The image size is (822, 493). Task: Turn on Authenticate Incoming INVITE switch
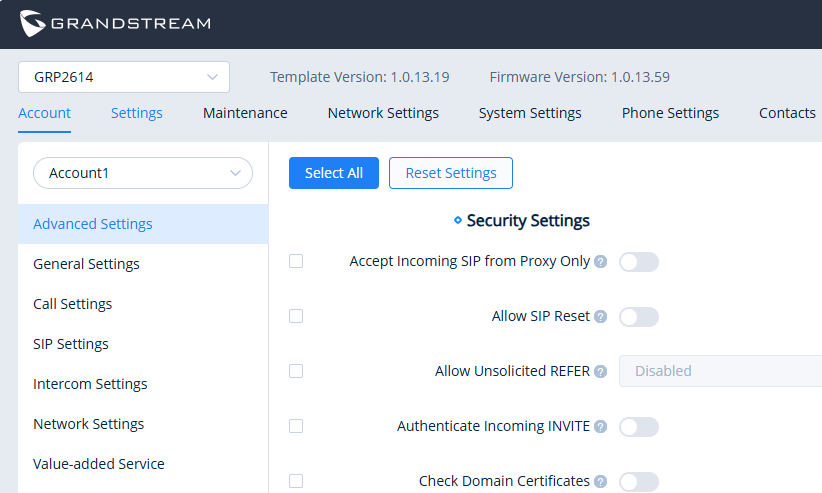click(639, 427)
